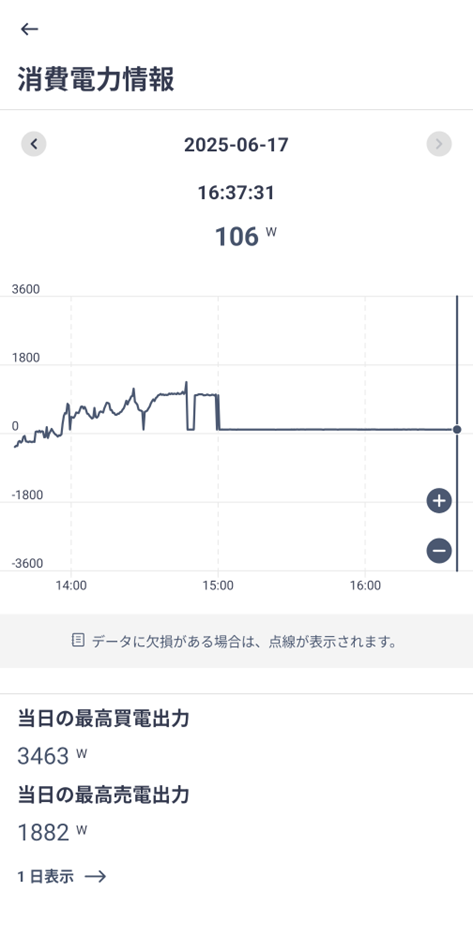This screenshot has height=928, width=473.
Task: Click the 106 W current power reading
Action: [x=245, y=236]
